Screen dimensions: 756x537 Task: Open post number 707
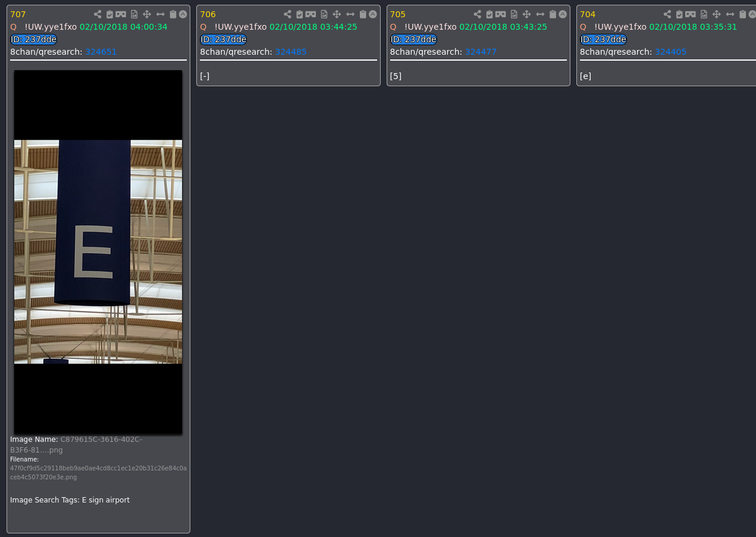point(18,14)
